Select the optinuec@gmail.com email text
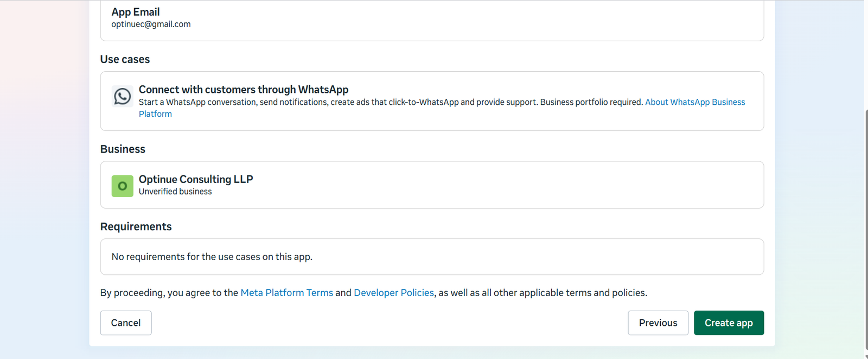 pyautogui.click(x=151, y=24)
